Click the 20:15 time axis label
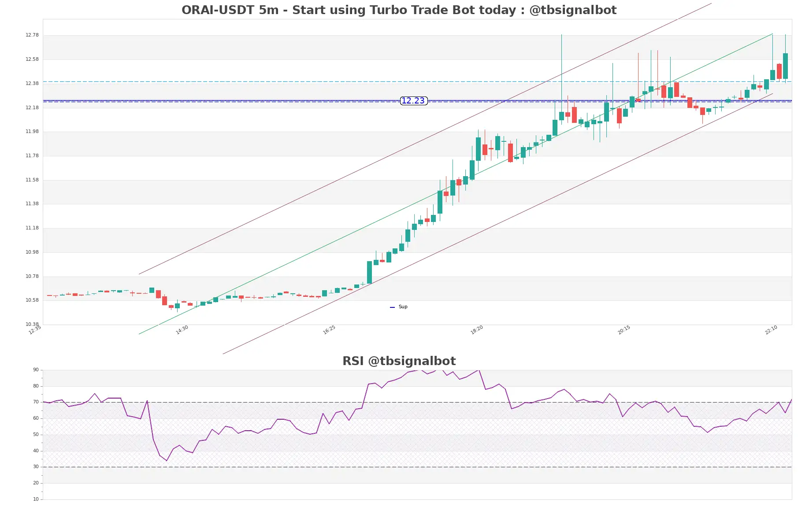The width and height of the screenshot is (798, 532). pos(624,330)
